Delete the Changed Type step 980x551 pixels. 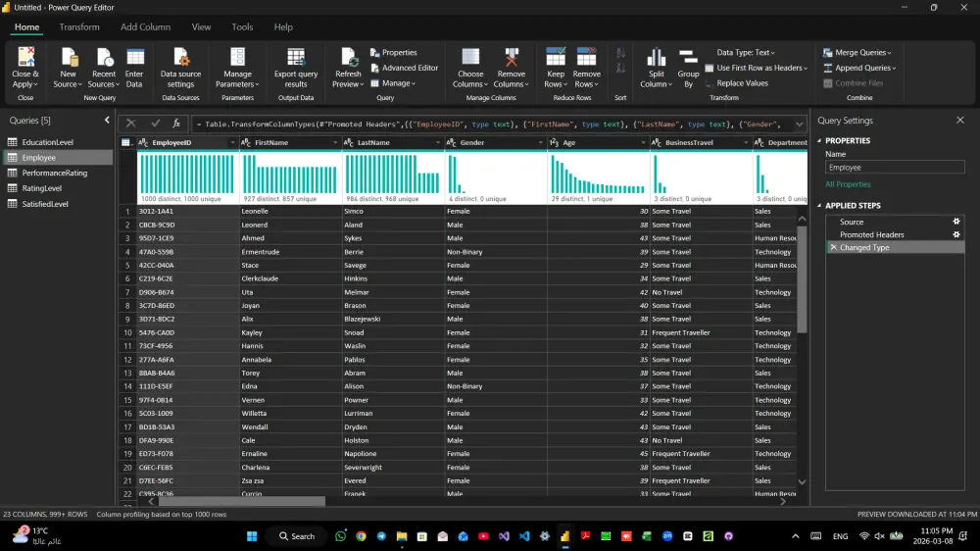click(833, 248)
